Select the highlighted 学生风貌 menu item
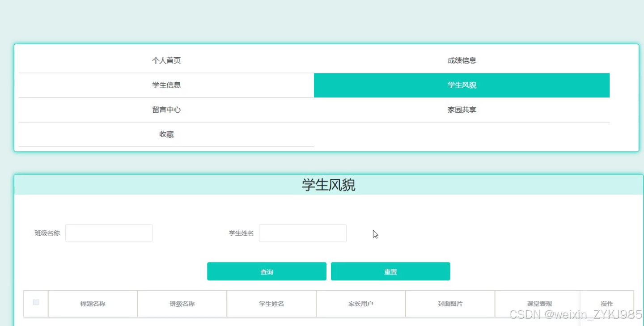The height and width of the screenshot is (326, 644). click(x=462, y=85)
